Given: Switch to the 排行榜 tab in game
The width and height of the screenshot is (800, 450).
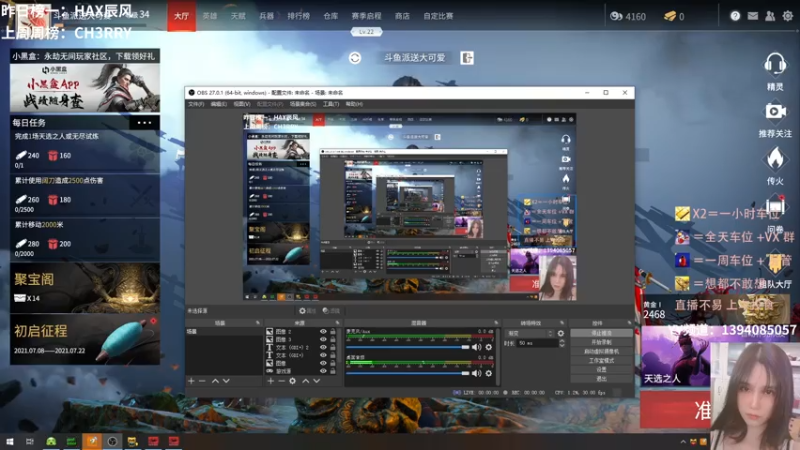Looking at the screenshot, I should click(298, 16).
